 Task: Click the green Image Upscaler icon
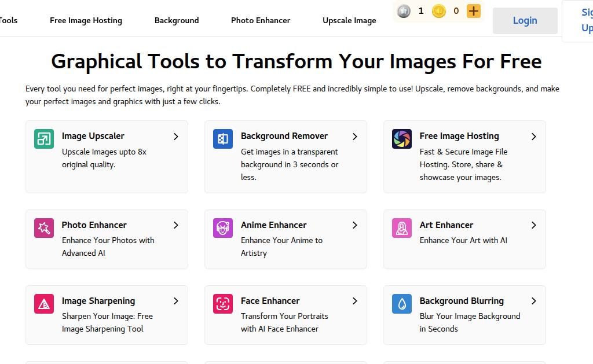44,139
